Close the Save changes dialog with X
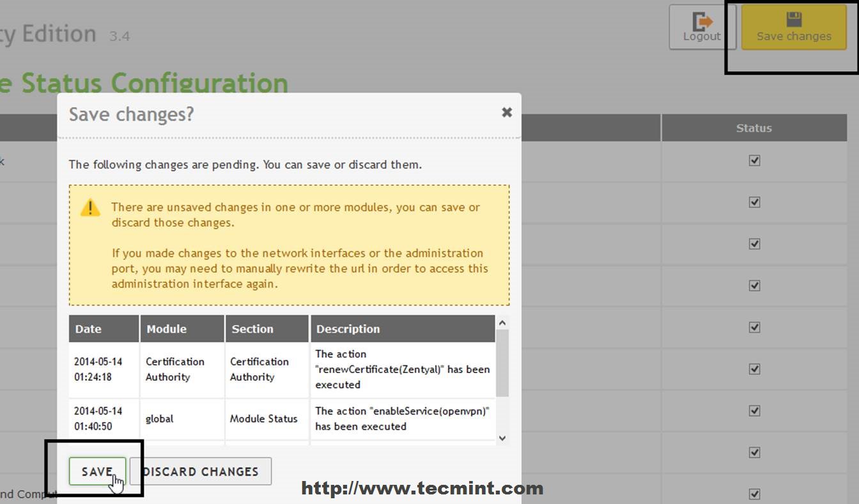This screenshot has height=504, width=859. coord(507,112)
